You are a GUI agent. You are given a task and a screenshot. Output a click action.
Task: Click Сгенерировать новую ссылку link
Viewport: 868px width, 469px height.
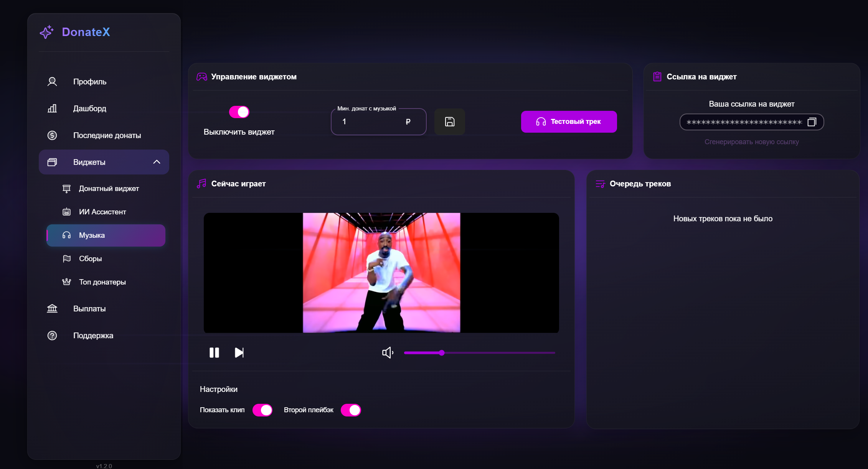pos(751,142)
